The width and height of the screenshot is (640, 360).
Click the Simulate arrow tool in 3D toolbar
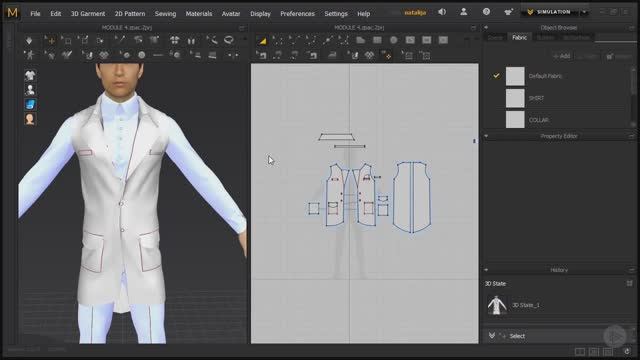29,40
